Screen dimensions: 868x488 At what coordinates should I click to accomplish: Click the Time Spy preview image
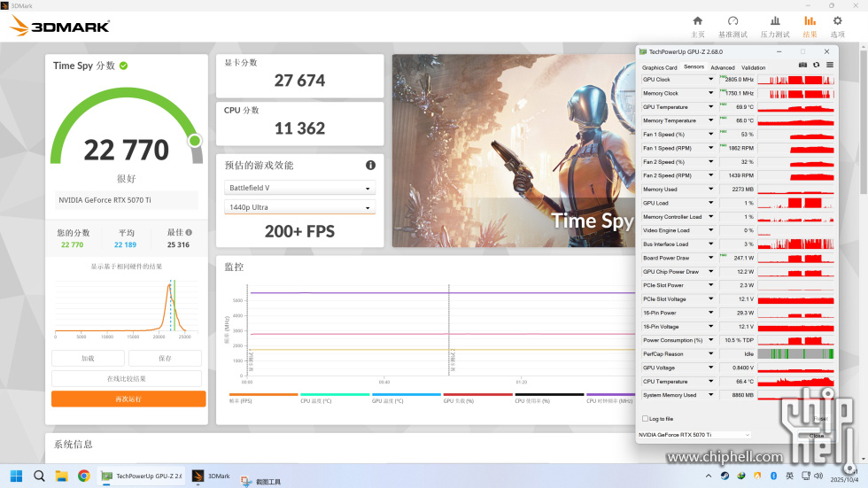[x=514, y=151]
